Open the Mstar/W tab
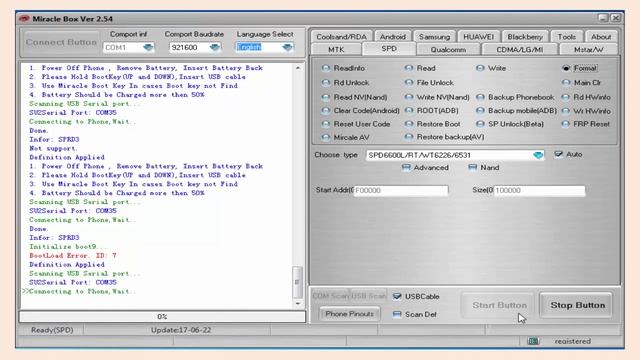The image size is (640, 360). pyautogui.click(x=589, y=49)
